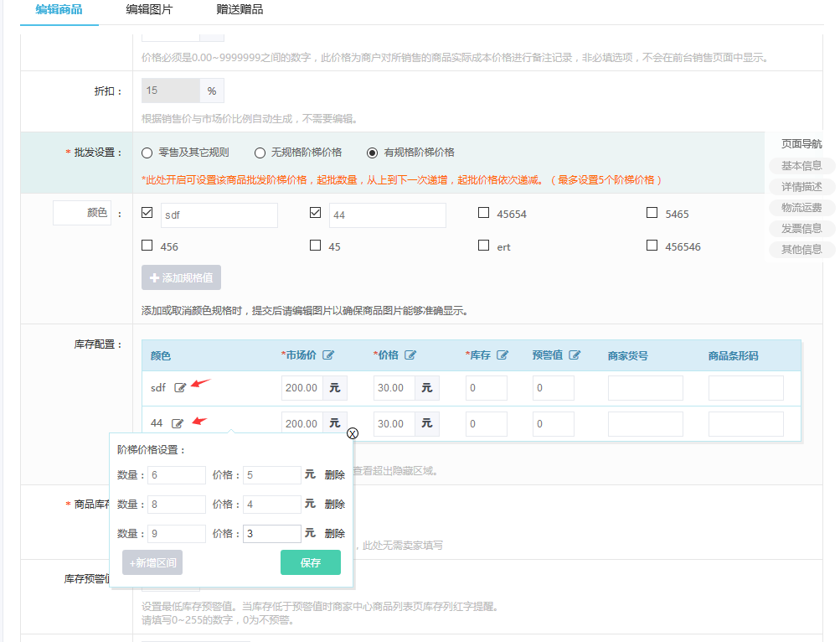Screen dimensions: 840x642
Task: Jump to 其他信息 in page navigation
Action: click(x=801, y=250)
